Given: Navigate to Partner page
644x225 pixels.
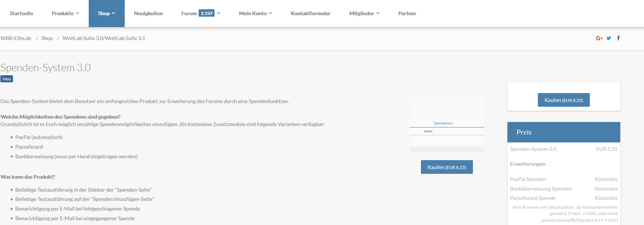Looking at the screenshot, I should pyautogui.click(x=407, y=13).
